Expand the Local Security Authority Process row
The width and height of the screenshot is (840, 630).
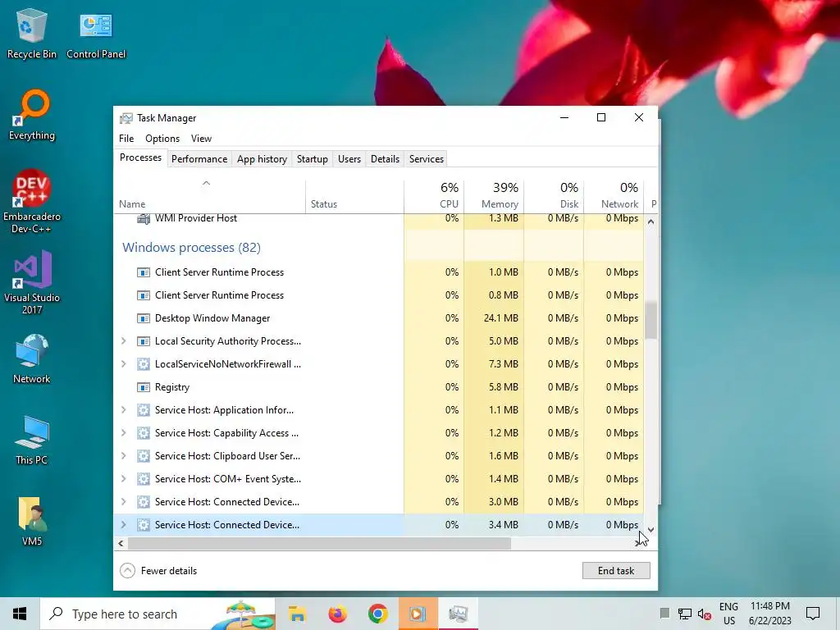click(124, 341)
